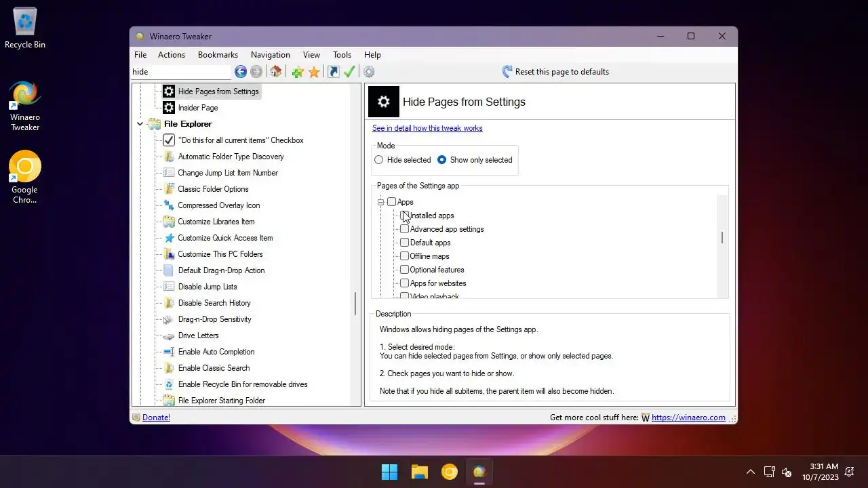The image size is (868, 488).
Task: Open the Bookmarks menu
Action: (218, 55)
